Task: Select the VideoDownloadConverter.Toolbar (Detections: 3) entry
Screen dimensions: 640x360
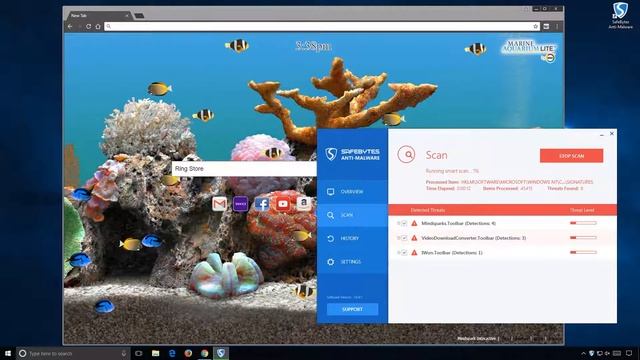Action: [x=473, y=238]
